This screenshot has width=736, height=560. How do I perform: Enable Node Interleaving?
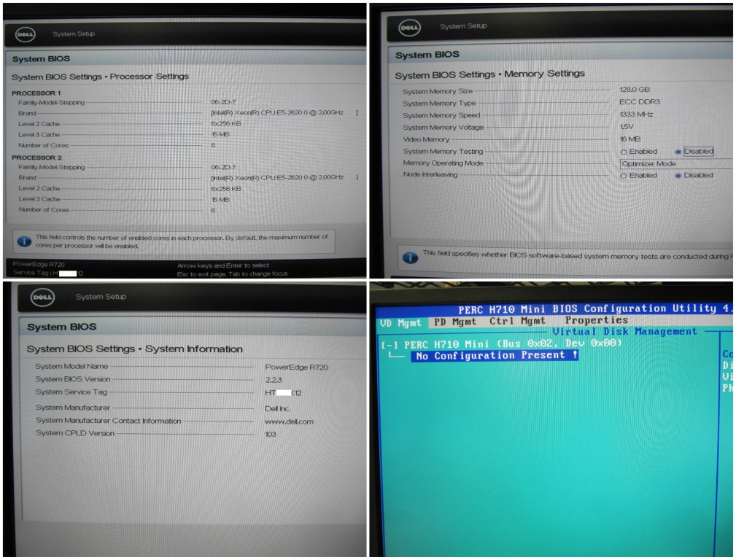click(624, 176)
